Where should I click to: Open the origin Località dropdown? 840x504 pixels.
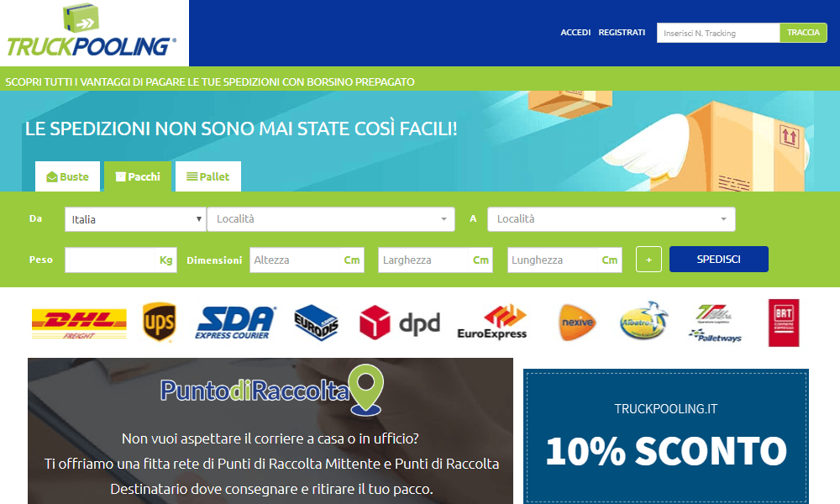(331, 219)
